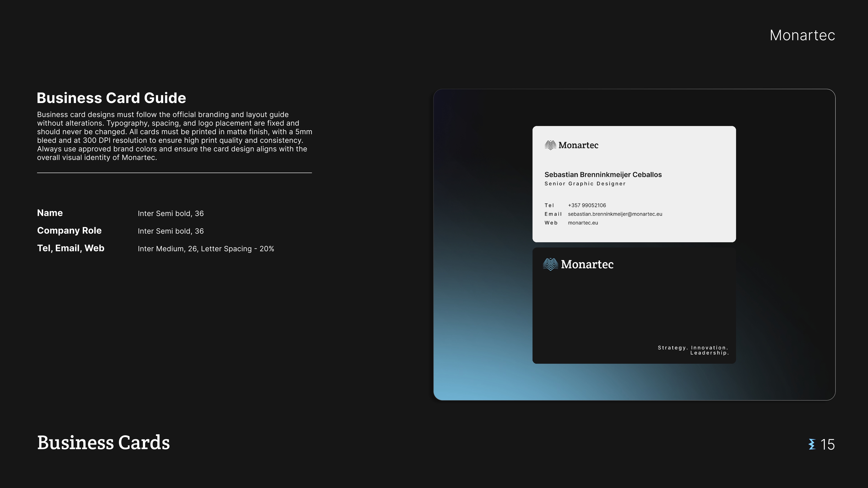The height and width of the screenshot is (488, 868).
Task: Select the Business Card Guide heading
Action: [x=111, y=98]
